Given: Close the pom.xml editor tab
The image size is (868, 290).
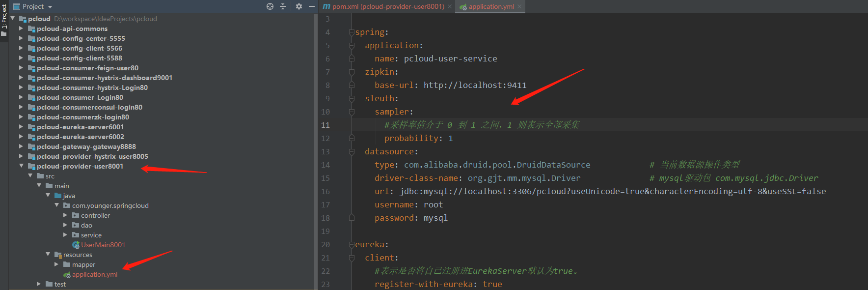Looking at the screenshot, I should click(x=450, y=6).
